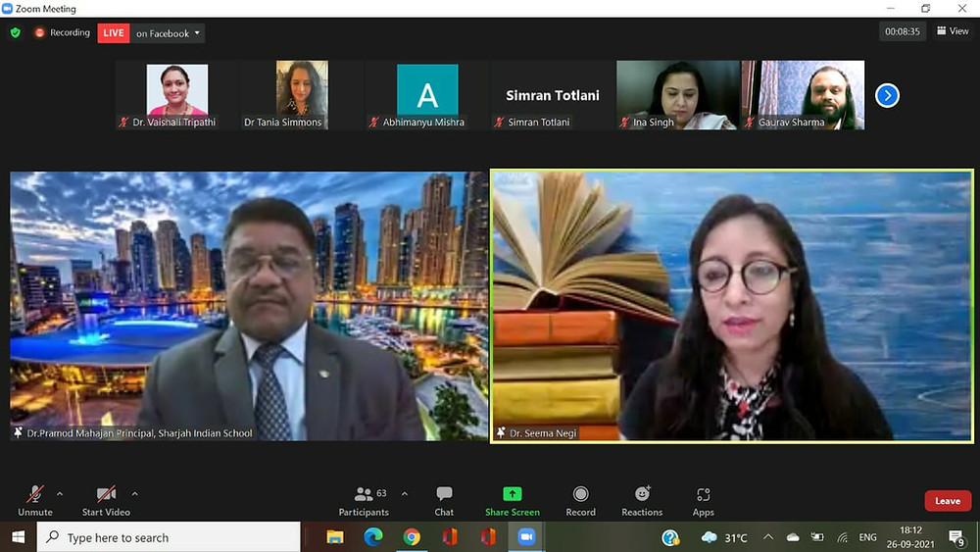The width and height of the screenshot is (980, 552).
Task: Open Reactions menu
Action: click(642, 501)
